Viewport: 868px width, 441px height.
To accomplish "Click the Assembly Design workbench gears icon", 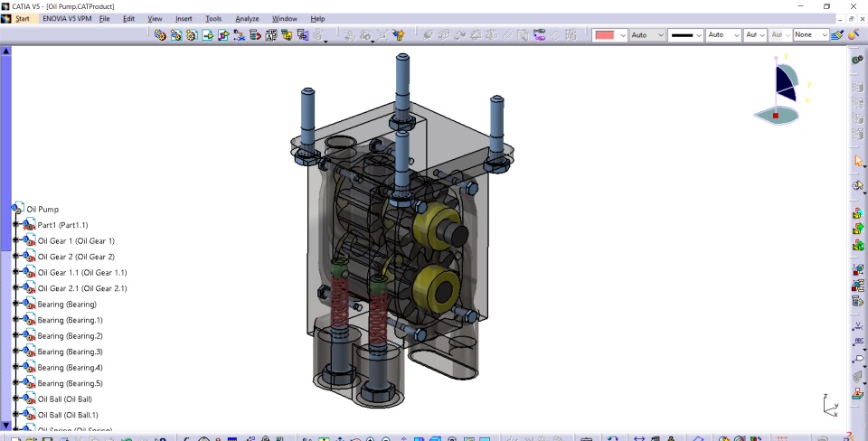I will coord(857,60).
